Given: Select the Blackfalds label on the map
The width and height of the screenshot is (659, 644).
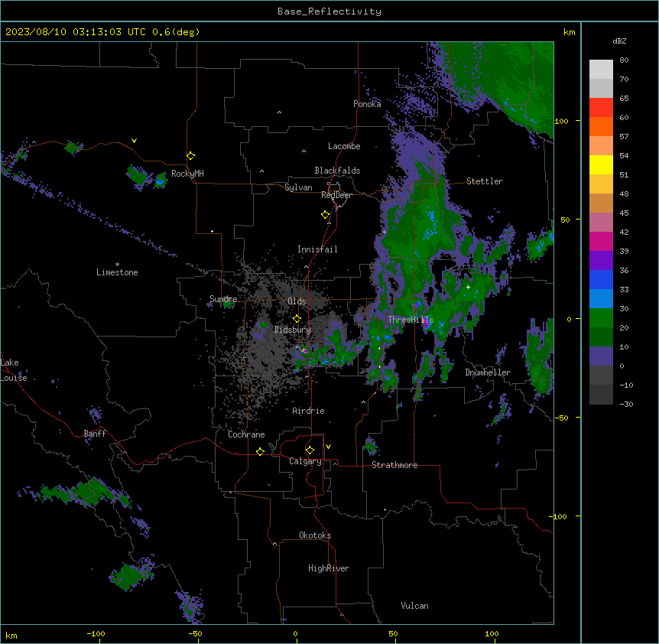Looking at the screenshot, I should click(x=337, y=171).
